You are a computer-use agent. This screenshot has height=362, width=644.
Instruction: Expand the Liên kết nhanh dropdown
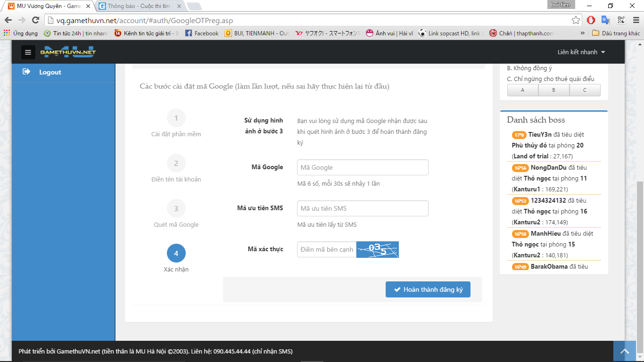pos(581,52)
